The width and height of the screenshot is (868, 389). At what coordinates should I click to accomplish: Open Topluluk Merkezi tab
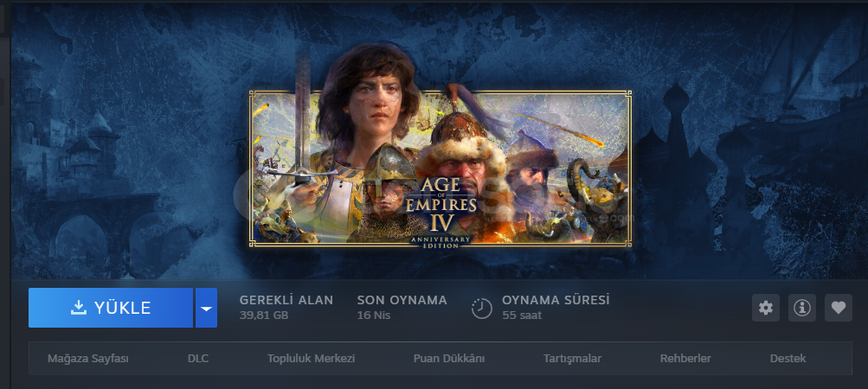point(311,359)
